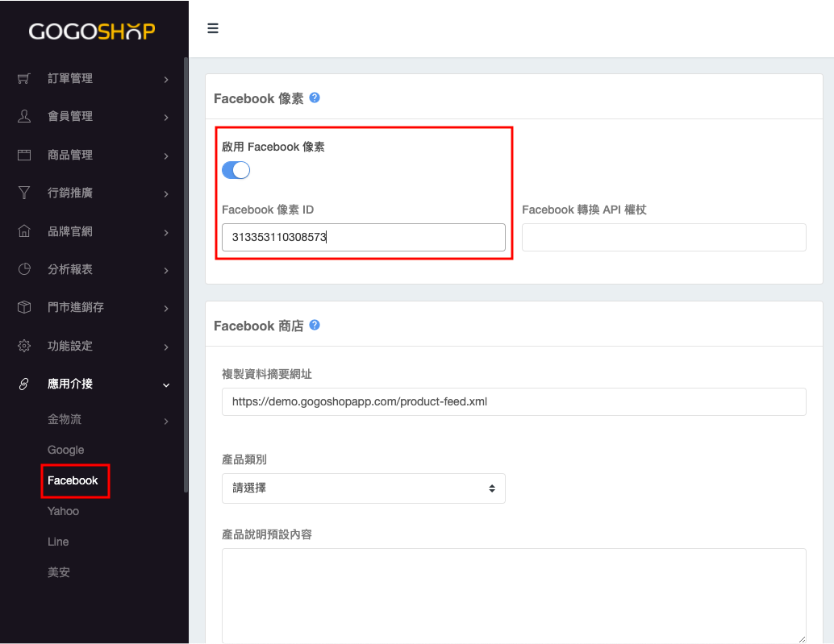
Task: Expand 訂單管理 chevron arrow
Action: point(166,80)
